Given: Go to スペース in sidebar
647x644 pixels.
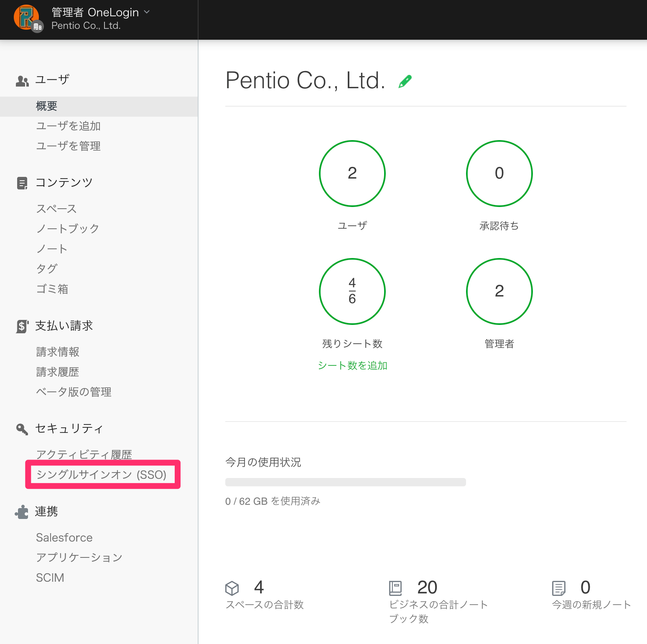Looking at the screenshot, I should tap(56, 209).
